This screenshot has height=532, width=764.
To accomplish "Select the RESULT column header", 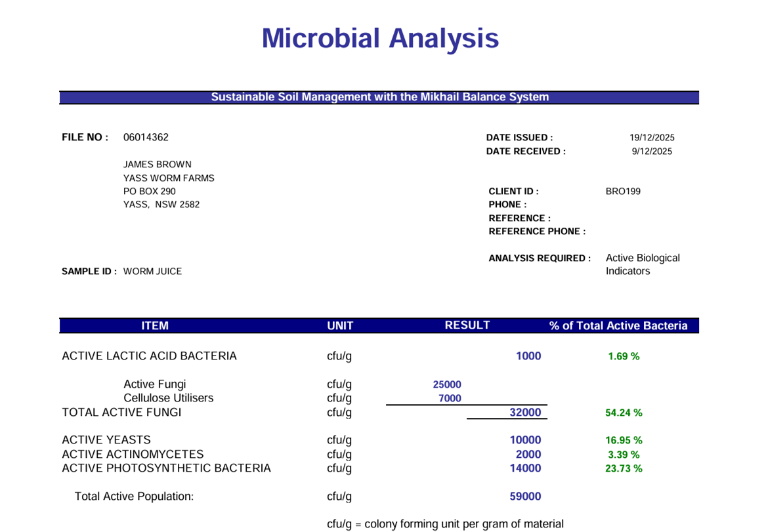I will pos(467,324).
